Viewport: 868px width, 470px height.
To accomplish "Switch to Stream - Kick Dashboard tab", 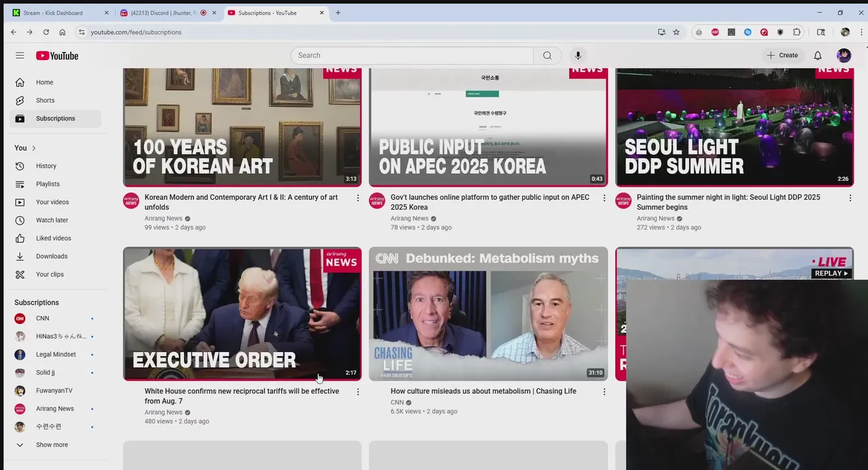I will pyautogui.click(x=59, y=12).
